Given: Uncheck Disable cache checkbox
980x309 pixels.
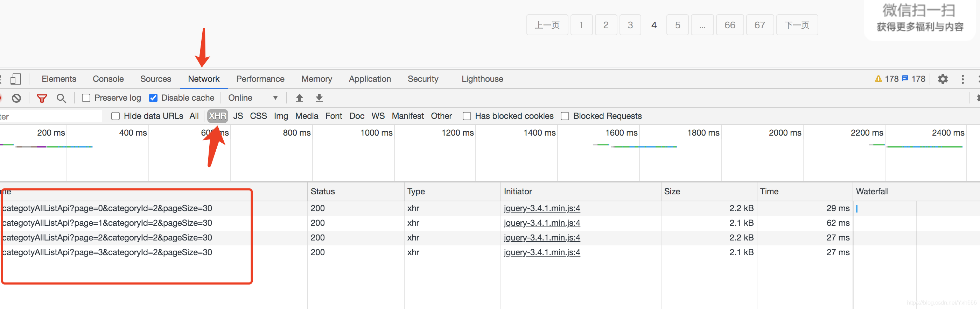Looking at the screenshot, I should pyautogui.click(x=153, y=98).
